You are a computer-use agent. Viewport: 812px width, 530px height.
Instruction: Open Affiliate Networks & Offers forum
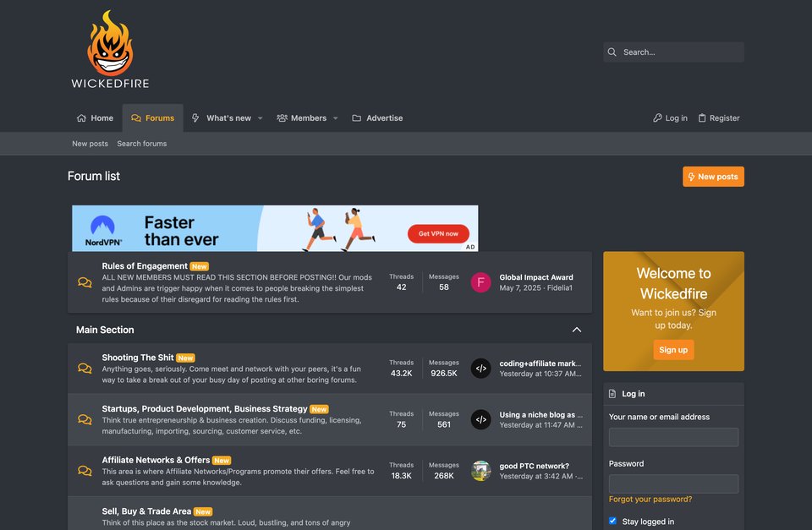click(156, 460)
